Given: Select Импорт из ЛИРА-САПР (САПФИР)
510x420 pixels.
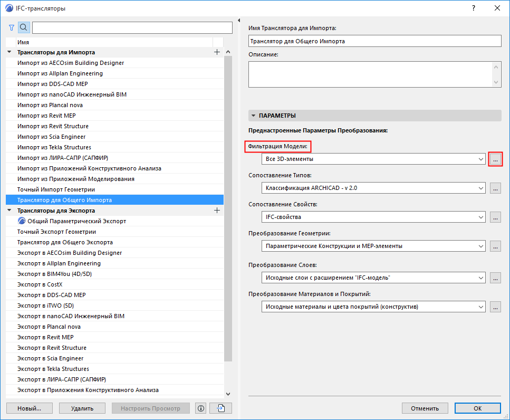Looking at the screenshot, I should [x=114, y=158].
